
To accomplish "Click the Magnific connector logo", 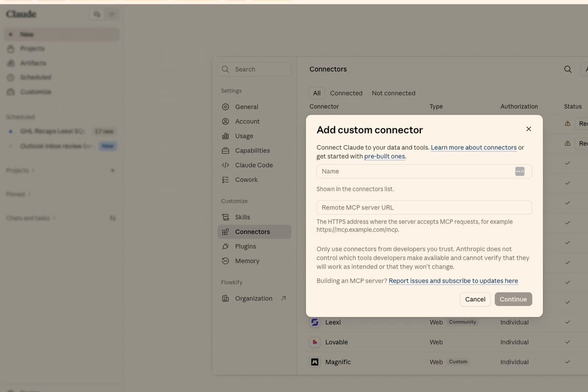I will tap(315, 362).
